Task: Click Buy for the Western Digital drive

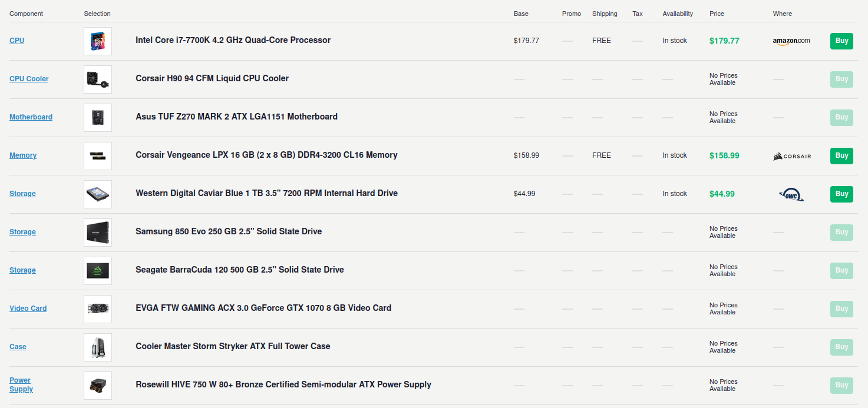Action: [x=841, y=194]
